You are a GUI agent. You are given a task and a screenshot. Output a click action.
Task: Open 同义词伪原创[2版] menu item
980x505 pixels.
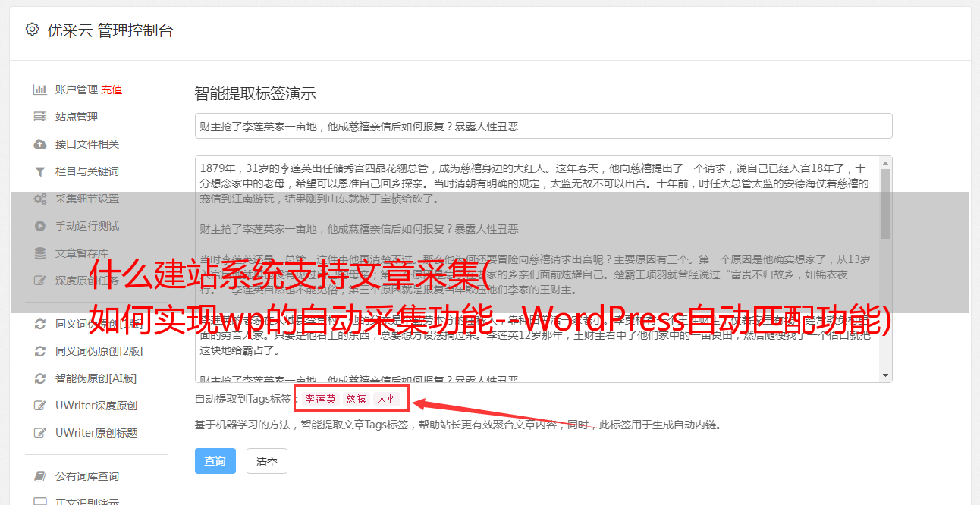(x=99, y=351)
